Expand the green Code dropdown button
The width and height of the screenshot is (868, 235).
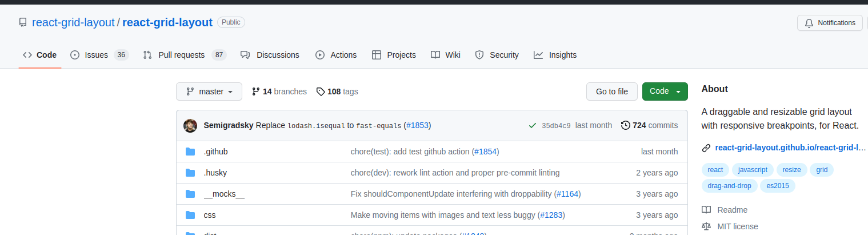click(665, 91)
